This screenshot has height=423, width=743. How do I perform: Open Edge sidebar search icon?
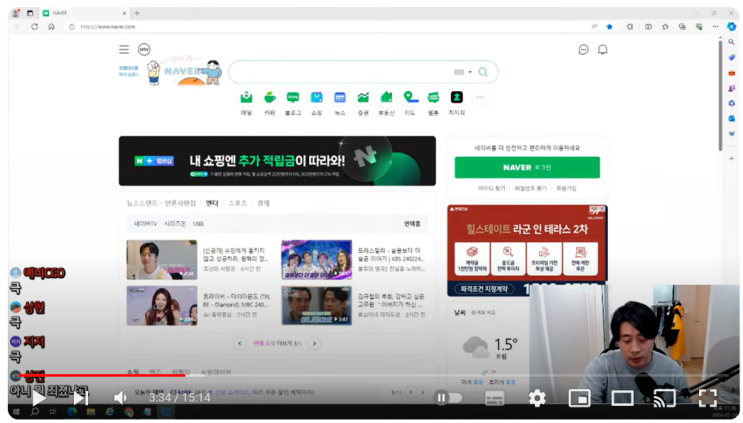tap(732, 42)
